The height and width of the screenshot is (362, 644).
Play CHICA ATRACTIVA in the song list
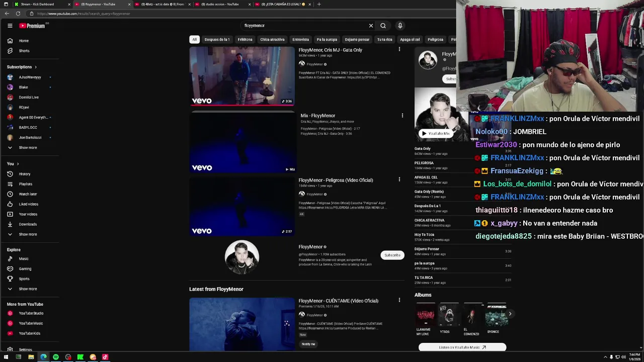coord(463,223)
